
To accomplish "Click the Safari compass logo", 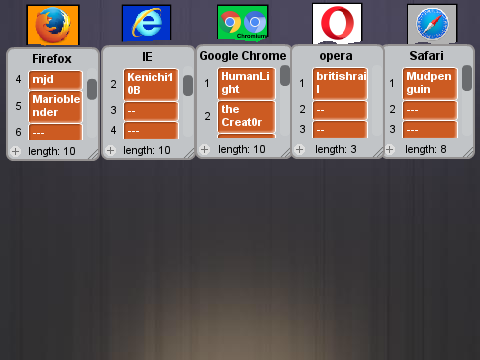I will click(x=432, y=24).
